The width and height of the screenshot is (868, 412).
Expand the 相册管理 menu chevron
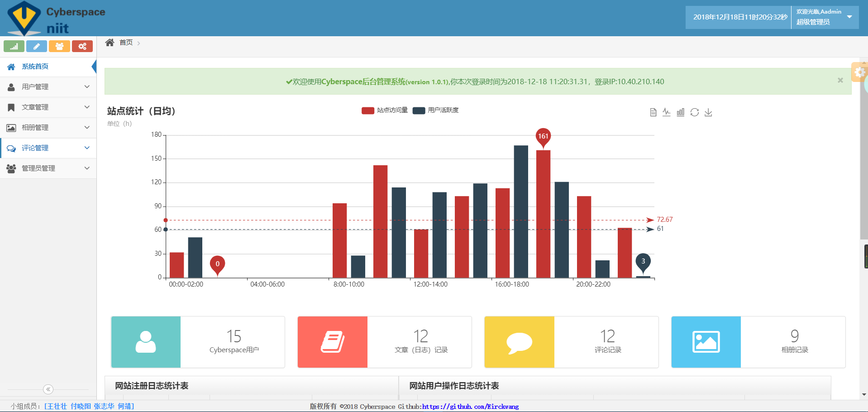click(87, 128)
